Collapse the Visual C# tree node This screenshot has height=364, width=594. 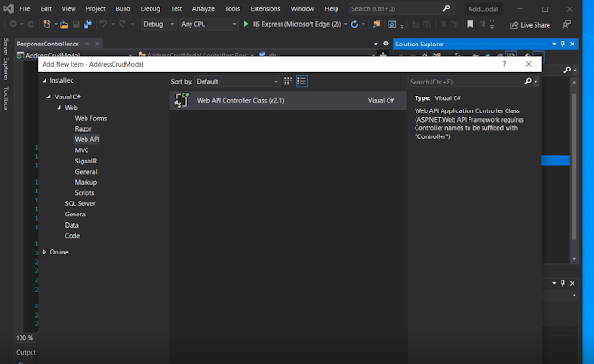[x=49, y=97]
